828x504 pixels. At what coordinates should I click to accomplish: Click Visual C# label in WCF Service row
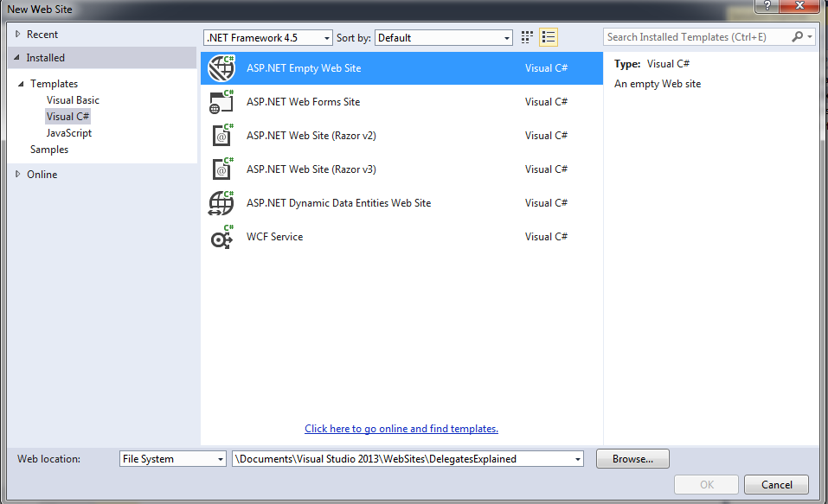pyautogui.click(x=546, y=237)
